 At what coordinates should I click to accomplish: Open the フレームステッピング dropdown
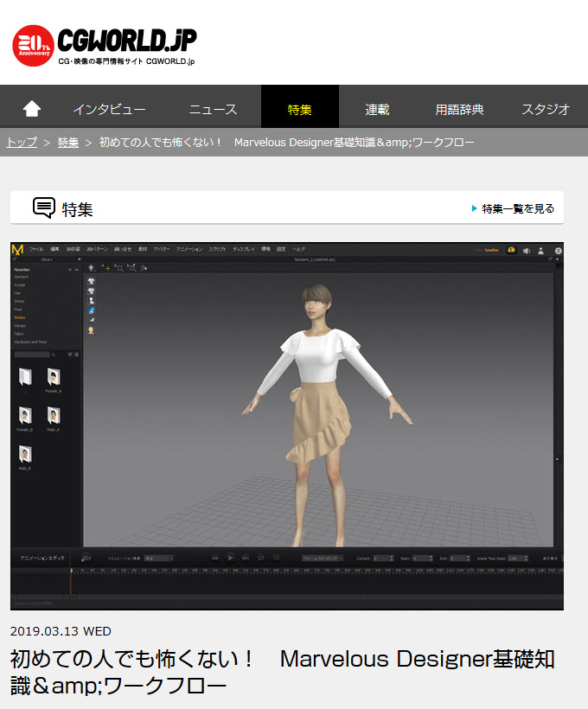click(323, 559)
